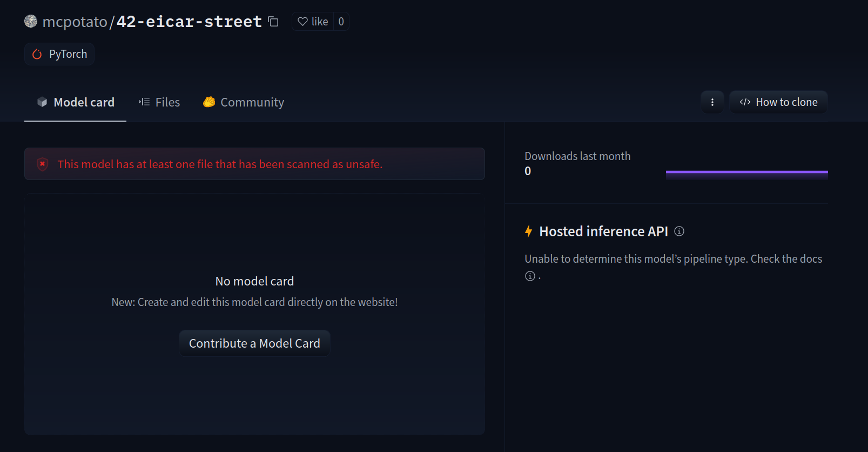Switch to the Model card tab
868x452 pixels.
click(76, 102)
